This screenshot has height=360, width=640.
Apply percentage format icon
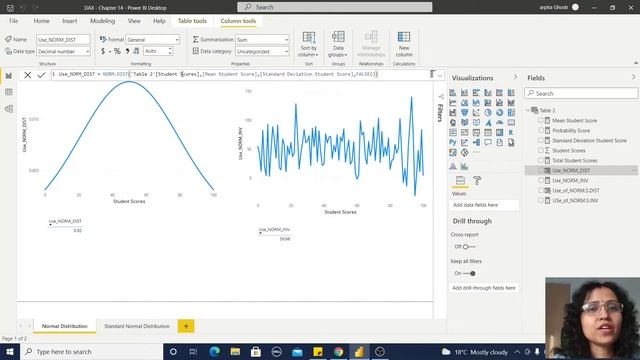[x=117, y=51]
